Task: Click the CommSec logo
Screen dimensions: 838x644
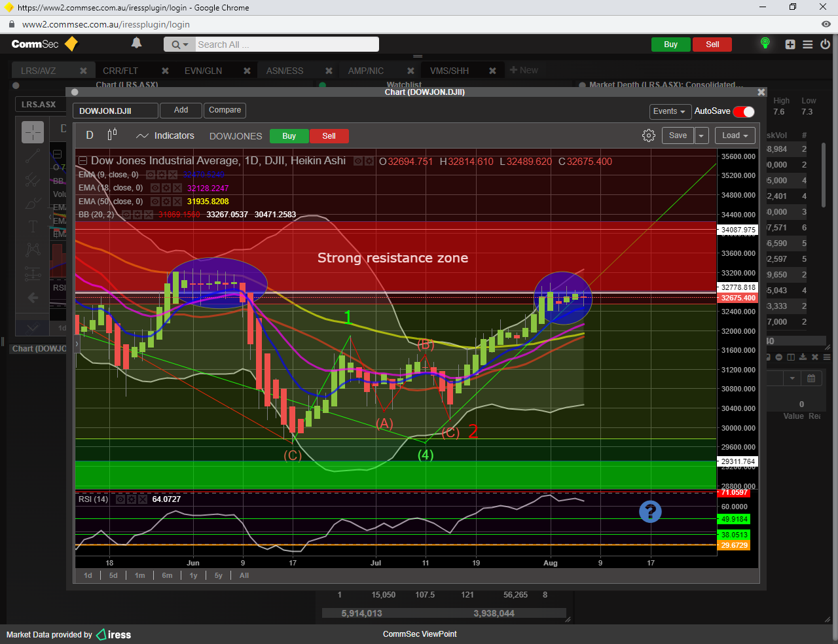Action: [45, 44]
